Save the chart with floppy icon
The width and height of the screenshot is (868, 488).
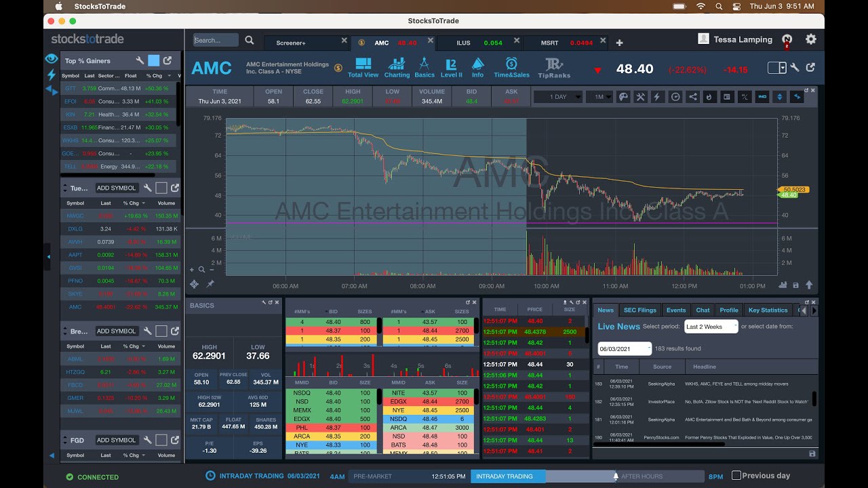pyautogui.click(x=796, y=285)
